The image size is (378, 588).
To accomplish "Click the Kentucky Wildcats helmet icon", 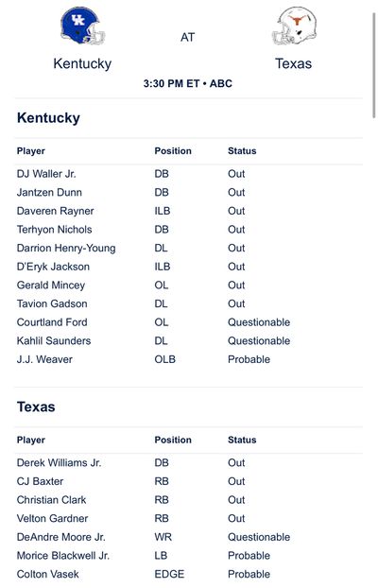I will coord(83,26).
